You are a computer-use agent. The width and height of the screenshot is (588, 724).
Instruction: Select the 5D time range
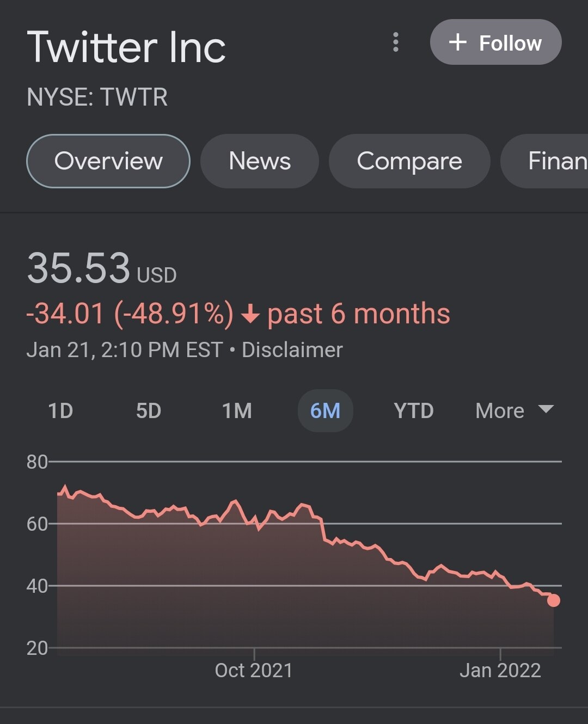[x=149, y=410]
